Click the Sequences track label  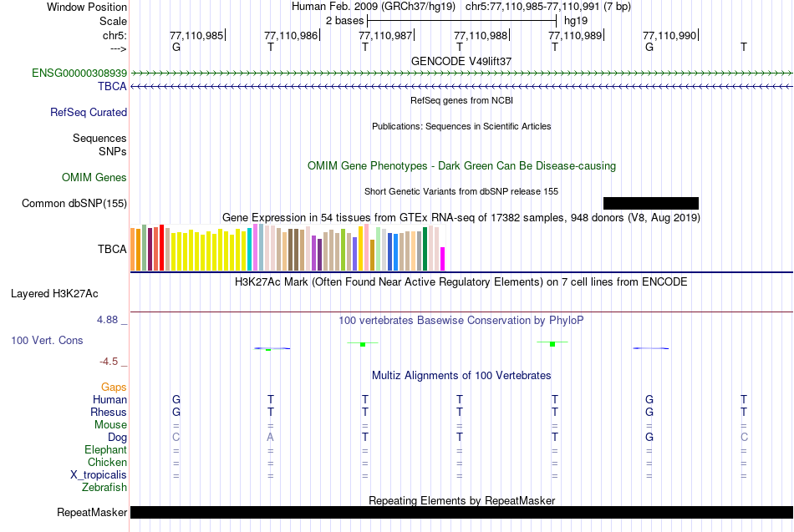click(x=99, y=138)
